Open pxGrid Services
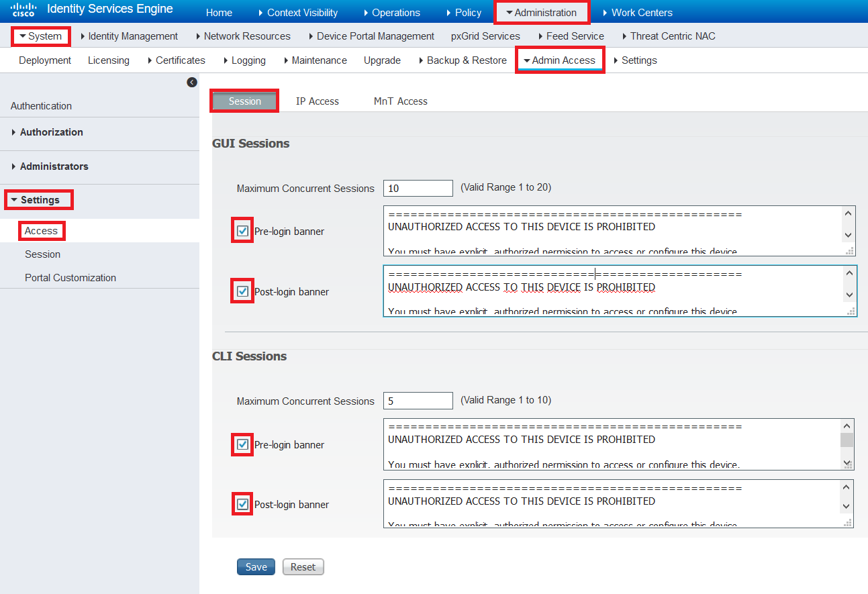868x594 pixels. [x=485, y=36]
